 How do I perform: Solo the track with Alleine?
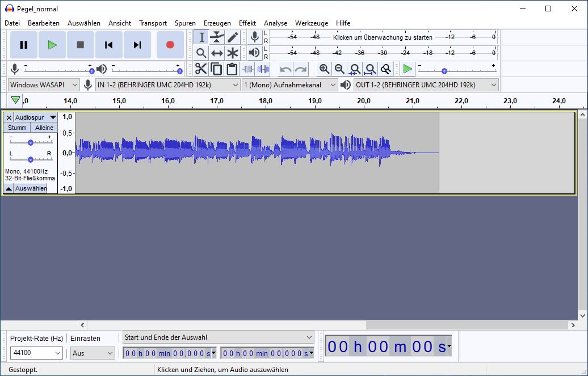click(44, 128)
